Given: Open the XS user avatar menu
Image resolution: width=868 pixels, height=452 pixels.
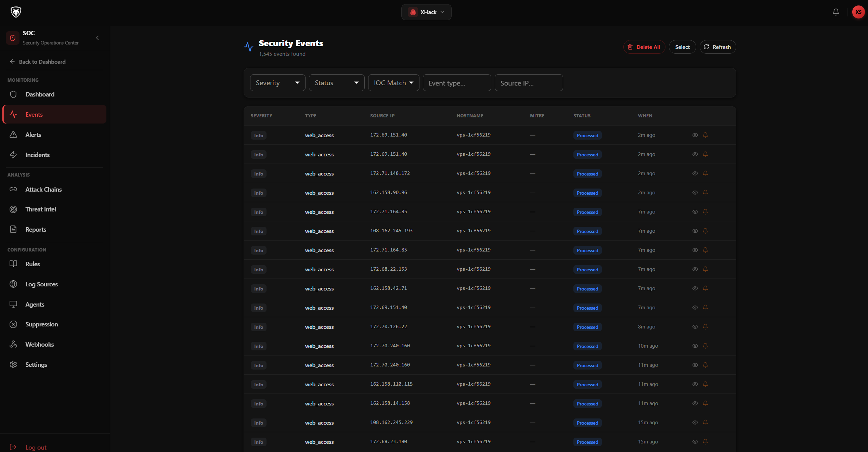Looking at the screenshot, I should click(858, 12).
